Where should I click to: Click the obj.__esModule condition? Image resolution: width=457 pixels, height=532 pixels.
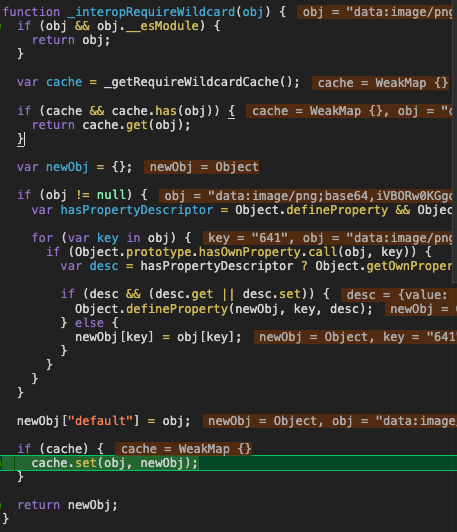(x=148, y=26)
